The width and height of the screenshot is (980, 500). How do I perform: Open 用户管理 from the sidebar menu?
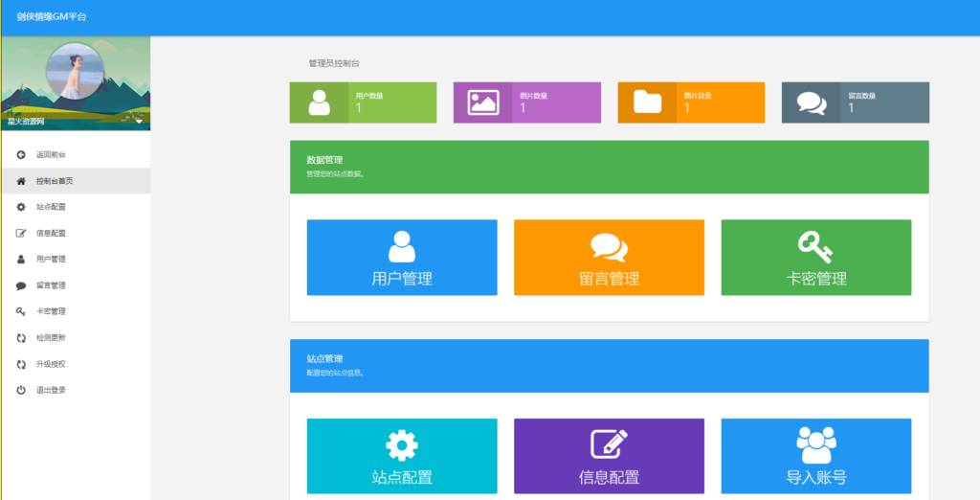click(x=51, y=259)
